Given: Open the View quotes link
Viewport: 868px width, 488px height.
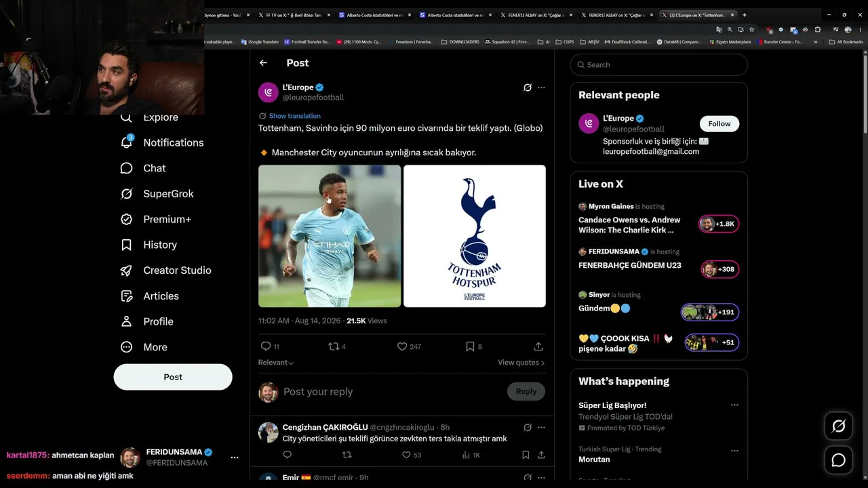Looking at the screenshot, I should pyautogui.click(x=521, y=363).
